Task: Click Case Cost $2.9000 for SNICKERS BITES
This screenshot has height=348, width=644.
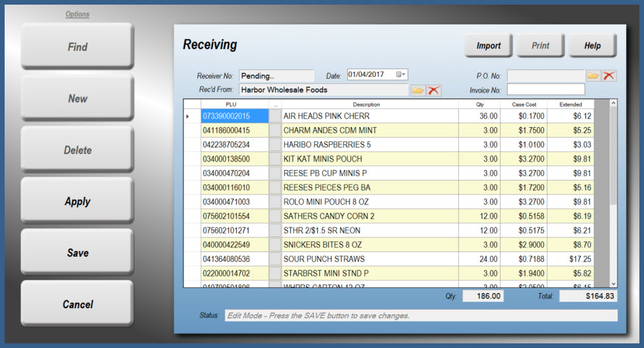Action: pos(524,245)
